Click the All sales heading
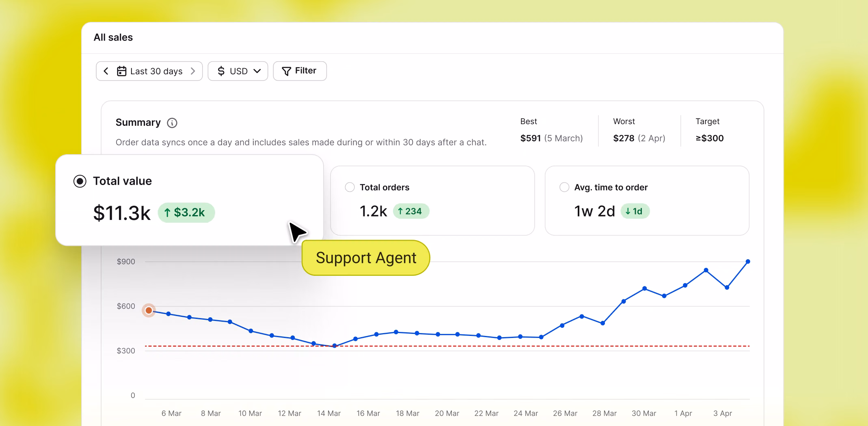Image resolution: width=868 pixels, height=426 pixels. tap(113, 37)
